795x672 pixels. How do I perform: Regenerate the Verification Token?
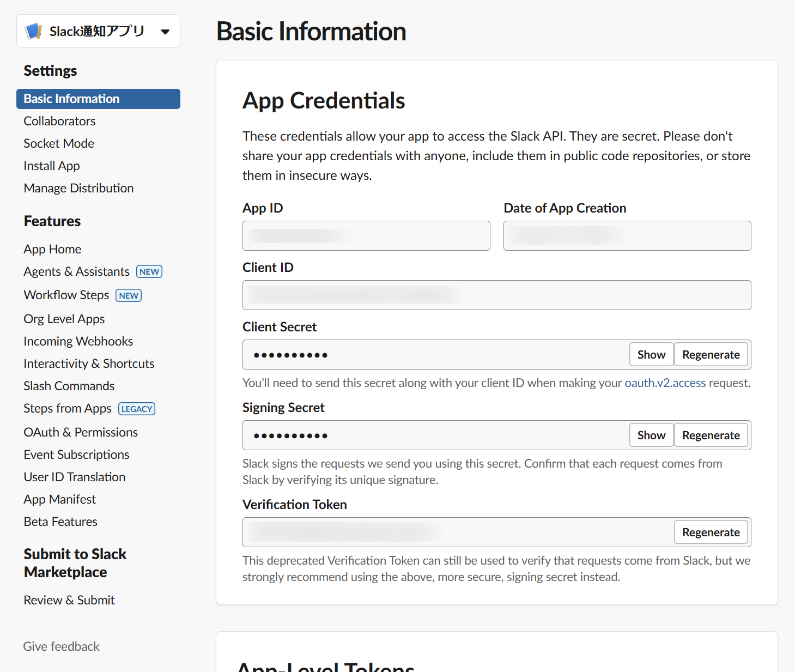[x=711, y=532]
